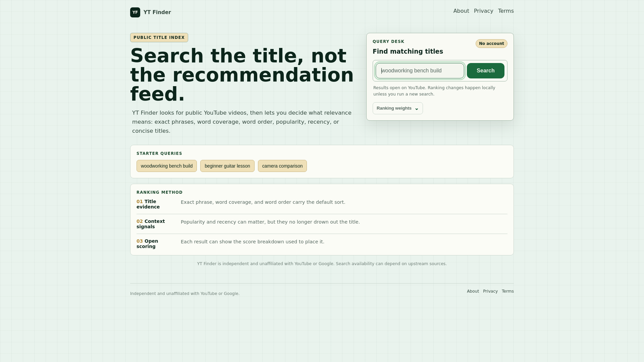
Task: Click the green Search button
Action: tap(485, 71)
